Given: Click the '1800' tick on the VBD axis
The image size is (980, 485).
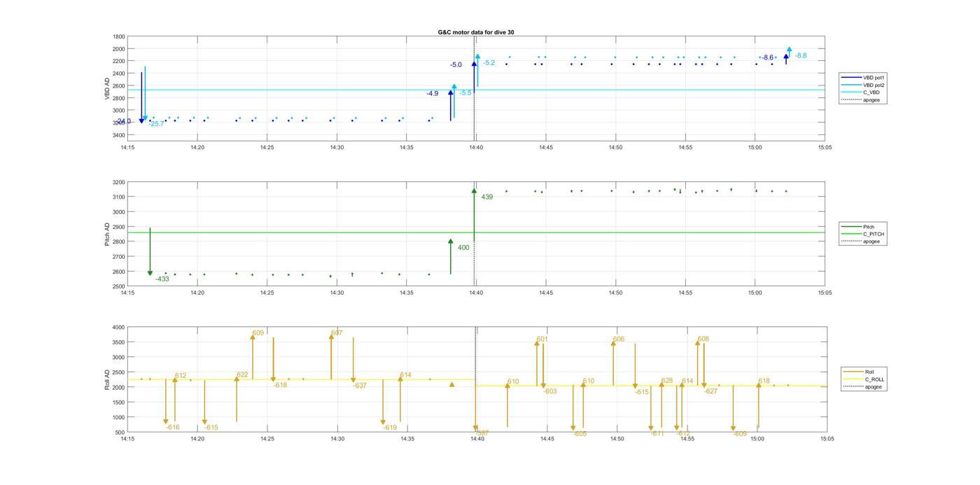Looking at the screenshot, I should 119,36.
